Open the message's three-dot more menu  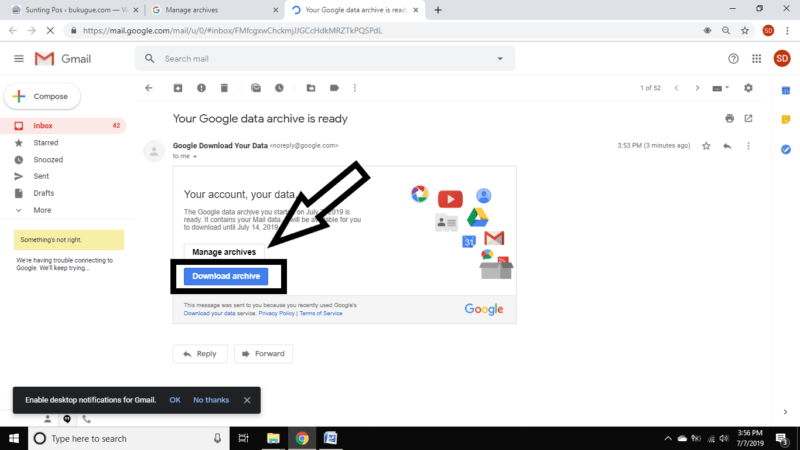(748, 146)
